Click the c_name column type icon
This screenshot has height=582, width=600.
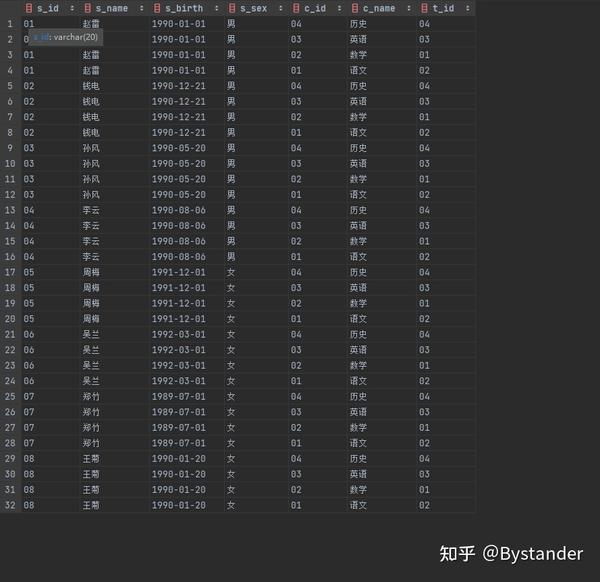coord(355,8)
